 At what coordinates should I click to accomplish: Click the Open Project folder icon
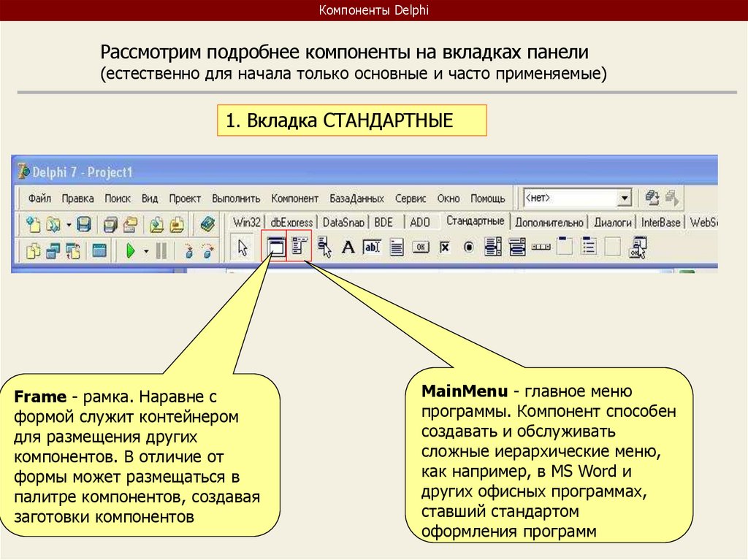[130, 223]
